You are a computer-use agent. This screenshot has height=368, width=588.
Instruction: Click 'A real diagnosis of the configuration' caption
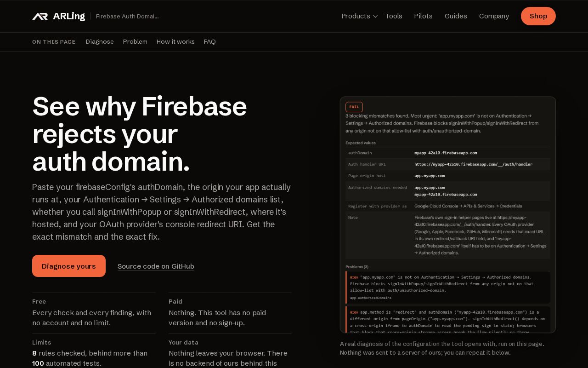(442, 348)
